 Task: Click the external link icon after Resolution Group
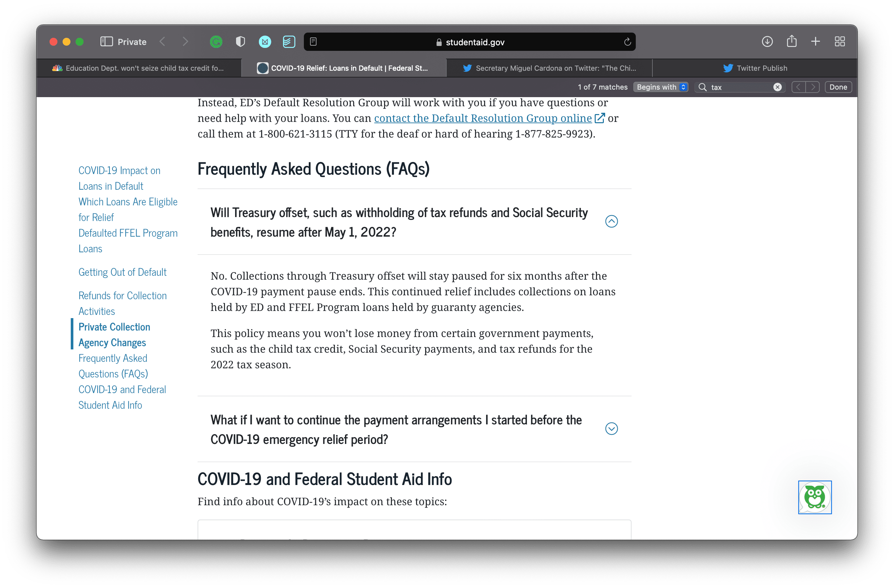(x=600, y=118)
